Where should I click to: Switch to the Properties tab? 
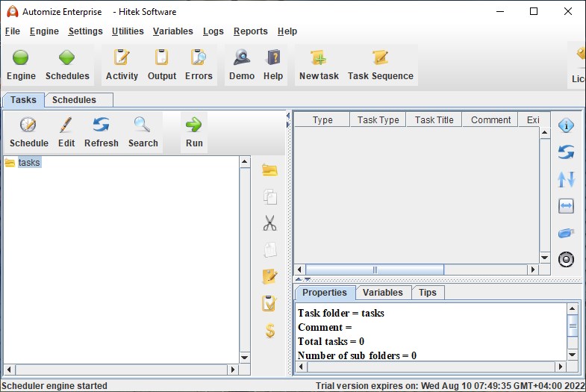tap(325, 293)
